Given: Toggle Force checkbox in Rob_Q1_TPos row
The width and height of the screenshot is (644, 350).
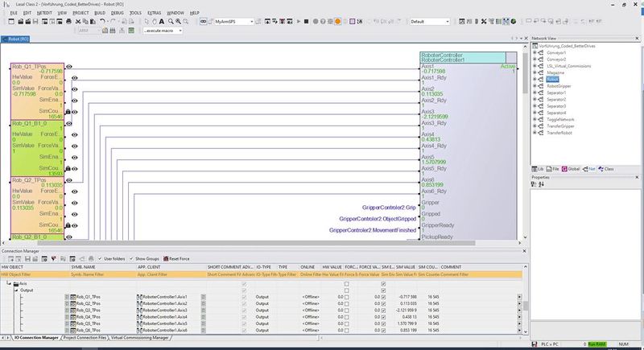Looking at the screenshot, I should click(x=347, y=297).
